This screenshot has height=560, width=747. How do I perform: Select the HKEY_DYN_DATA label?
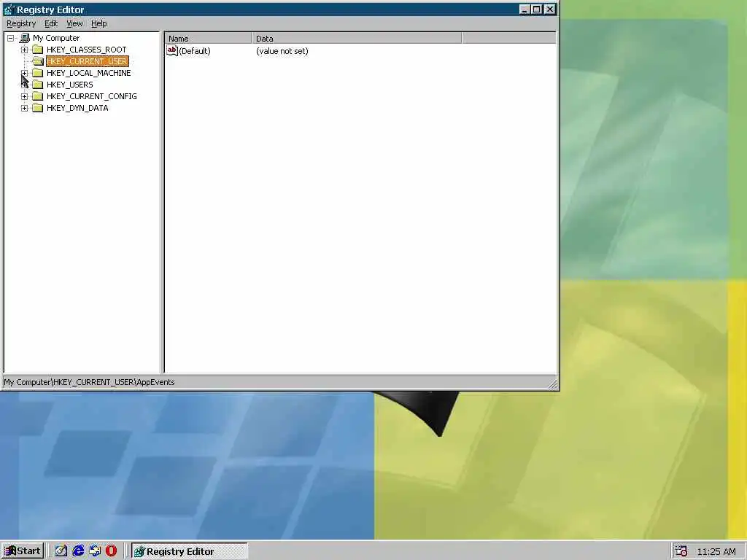pyautogui.click(x=77, y=108)
